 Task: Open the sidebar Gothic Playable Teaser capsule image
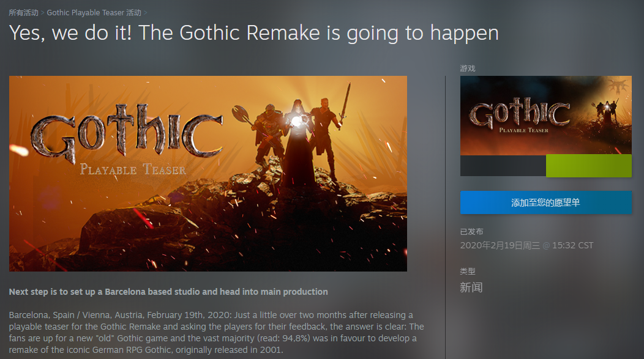pos(545,115)
